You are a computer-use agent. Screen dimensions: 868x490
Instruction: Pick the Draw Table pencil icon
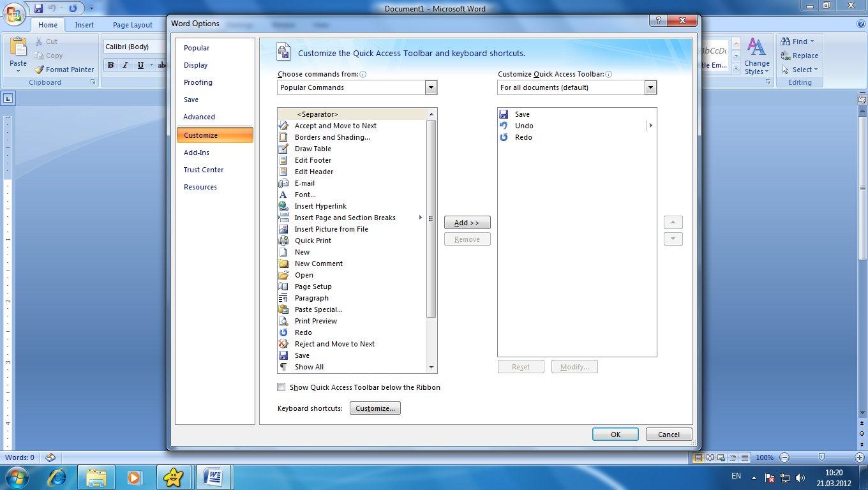coord(283,149)
